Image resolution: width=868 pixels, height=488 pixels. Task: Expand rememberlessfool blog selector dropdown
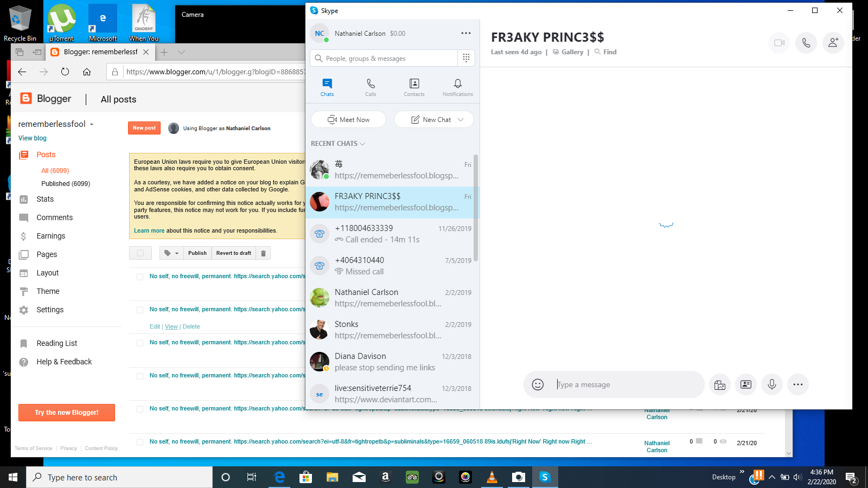tap(92, 124)
